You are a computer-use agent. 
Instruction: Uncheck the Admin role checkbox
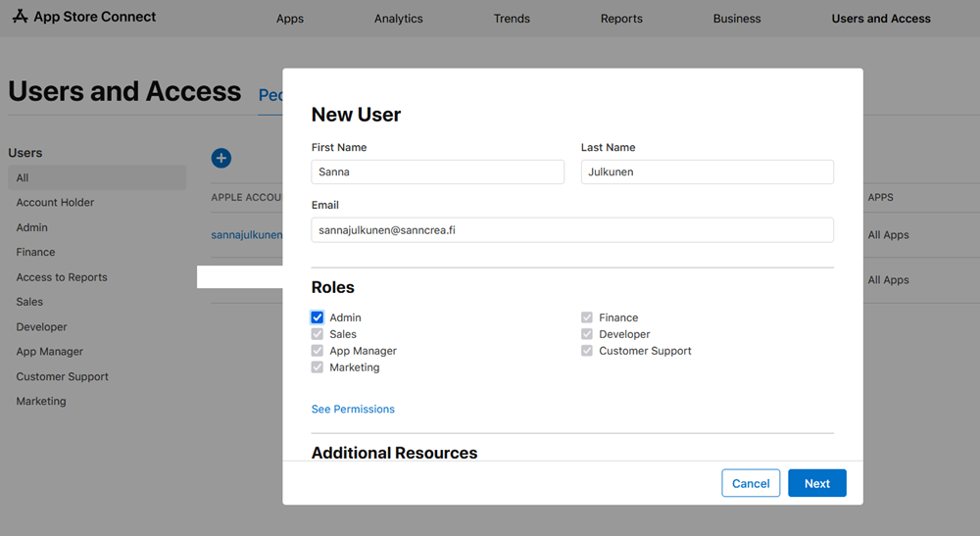pyautogui.click(x=318, y=317)
